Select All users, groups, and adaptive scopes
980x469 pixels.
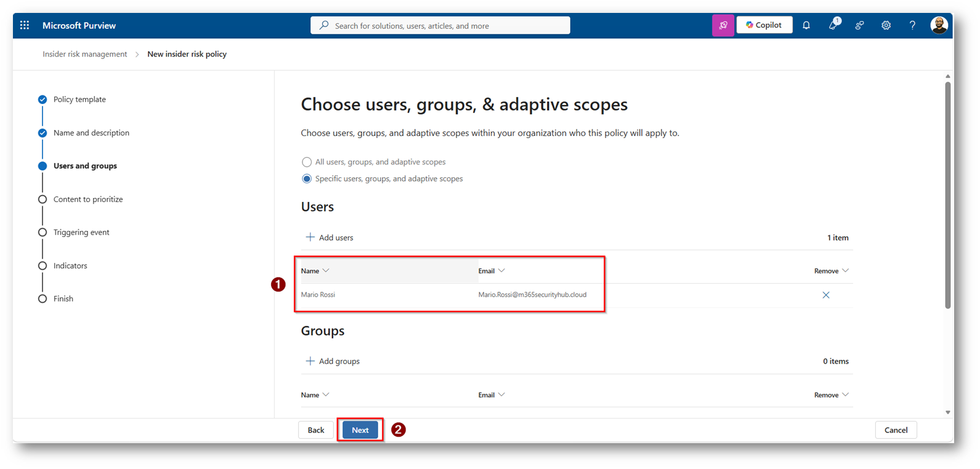[307, 162]
